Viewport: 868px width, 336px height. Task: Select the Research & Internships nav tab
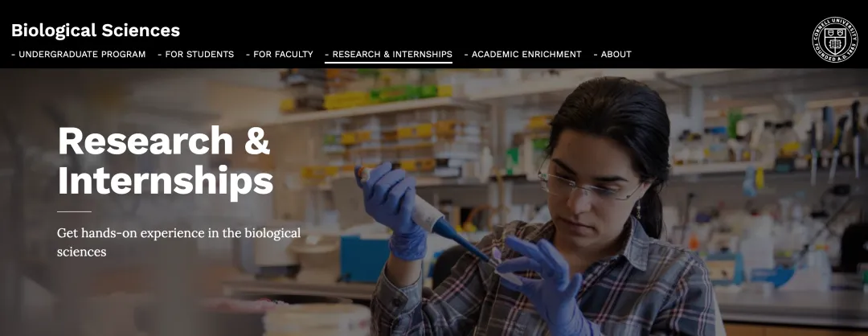[x=392, y=54]
